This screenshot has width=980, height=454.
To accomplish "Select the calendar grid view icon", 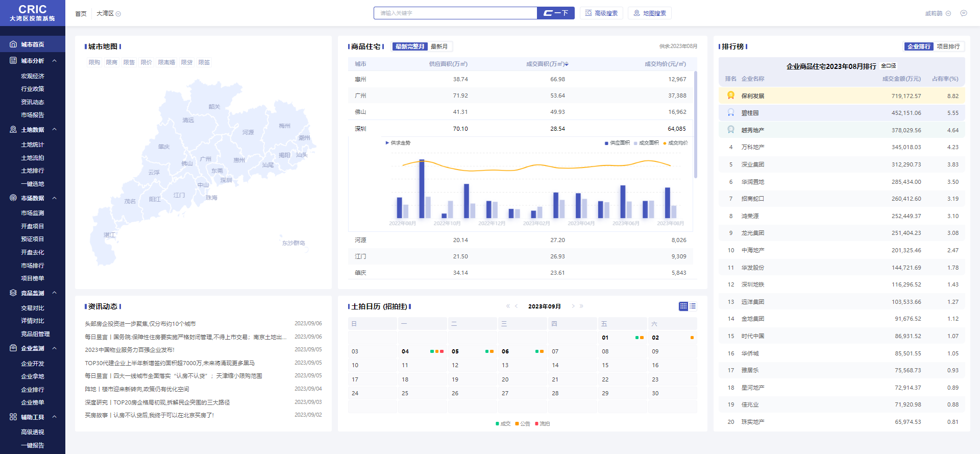I will [x=683, y=306].
